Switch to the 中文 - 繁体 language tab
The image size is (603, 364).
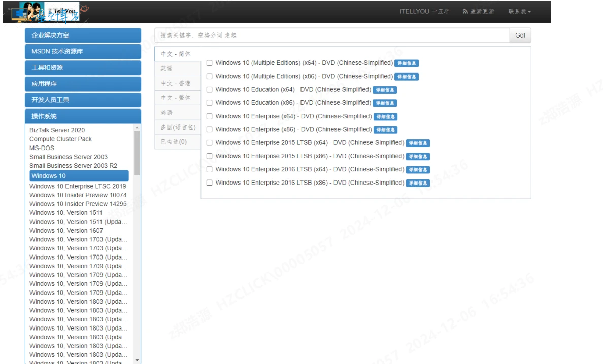tap(178, 98)
